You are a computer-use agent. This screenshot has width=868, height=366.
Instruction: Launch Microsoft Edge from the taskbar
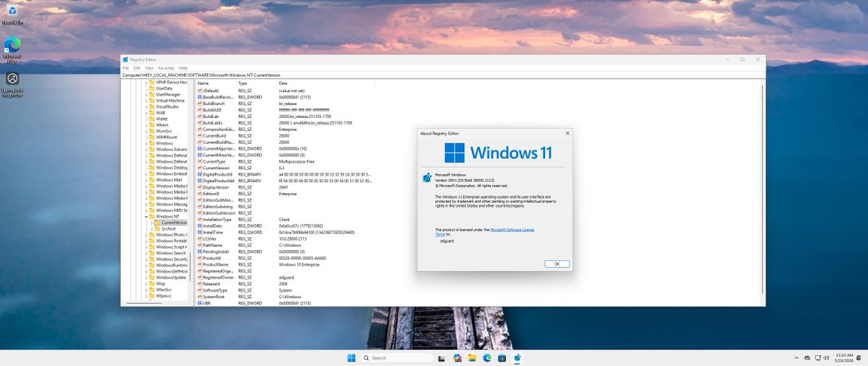(486, 358)
